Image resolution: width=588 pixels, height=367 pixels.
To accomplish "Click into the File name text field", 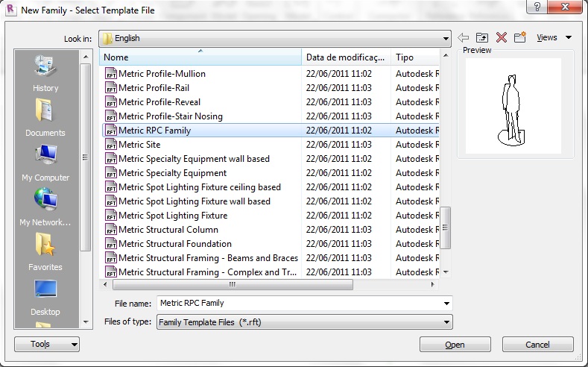I will [x=299, y=303].
